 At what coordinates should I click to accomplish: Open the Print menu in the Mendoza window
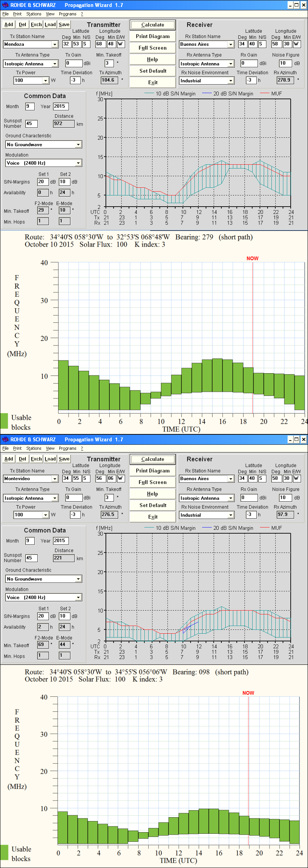pyautogui.click(x=17, y=14)
